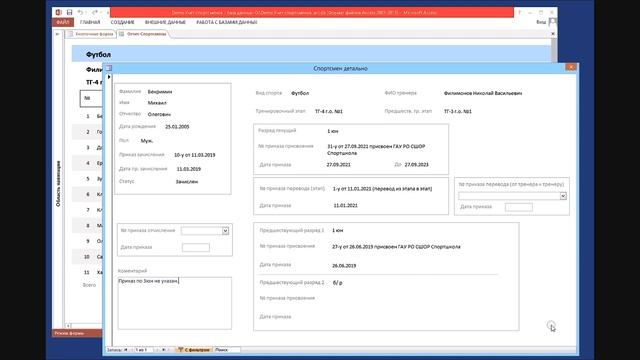Image resolution: width=640 pixels, height=360 pixels.
Task: Open № приказа перевода (от тренера к тренеру) dropdown
Action: pos(563,196)
